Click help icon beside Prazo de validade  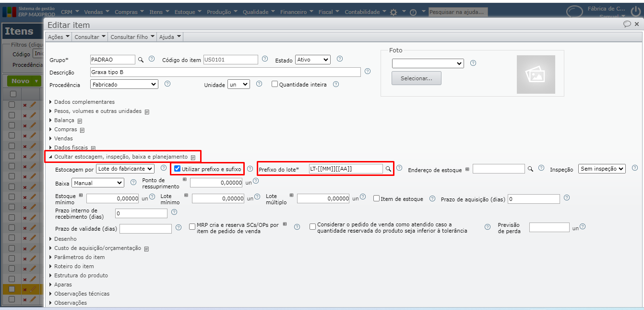(178, 227)
